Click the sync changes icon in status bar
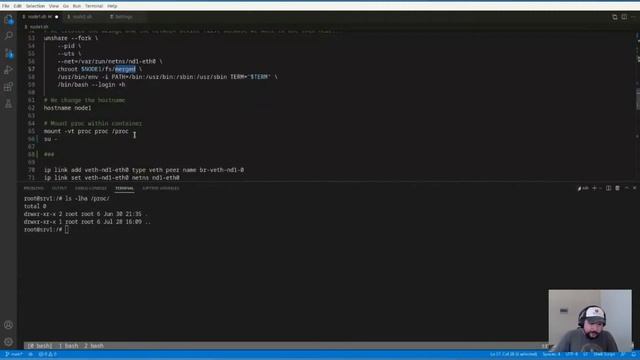The height and width of the screenshot is (360, 640). click(31, 354)
